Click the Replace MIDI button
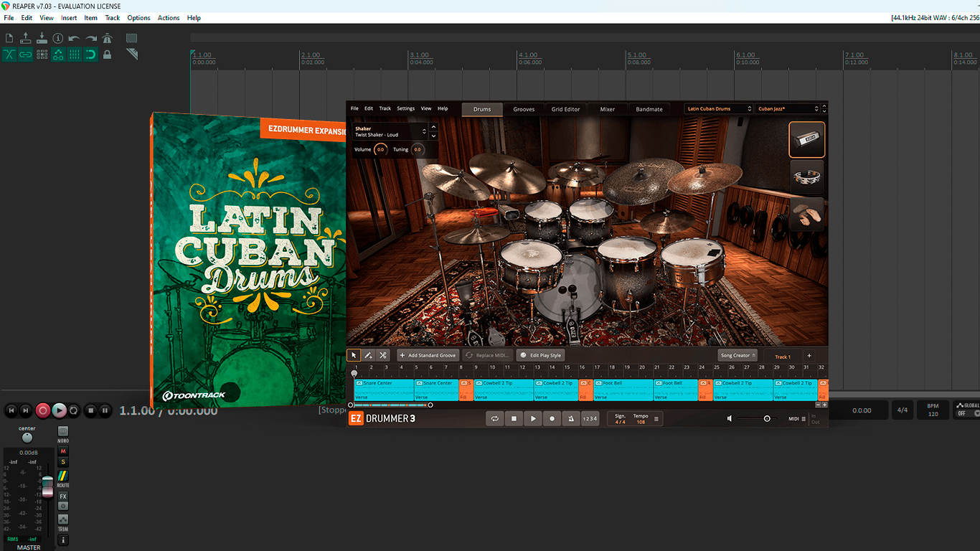The image size is (980, 551). coord(488,355)
